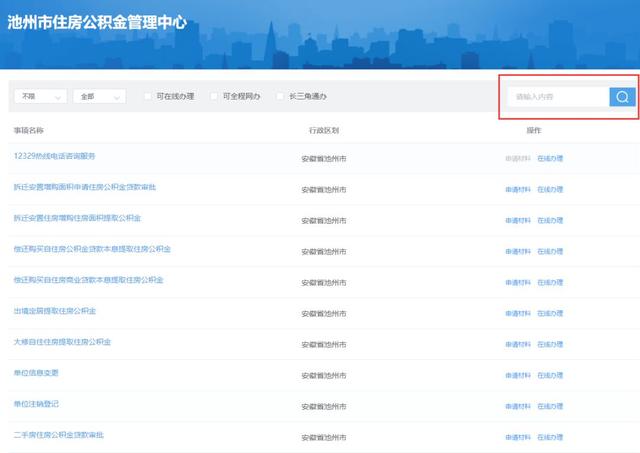Open 拆迁安置住房增购住房面积提取公积金 item
Screen dimensions: 640x453
tap(77, 218)
